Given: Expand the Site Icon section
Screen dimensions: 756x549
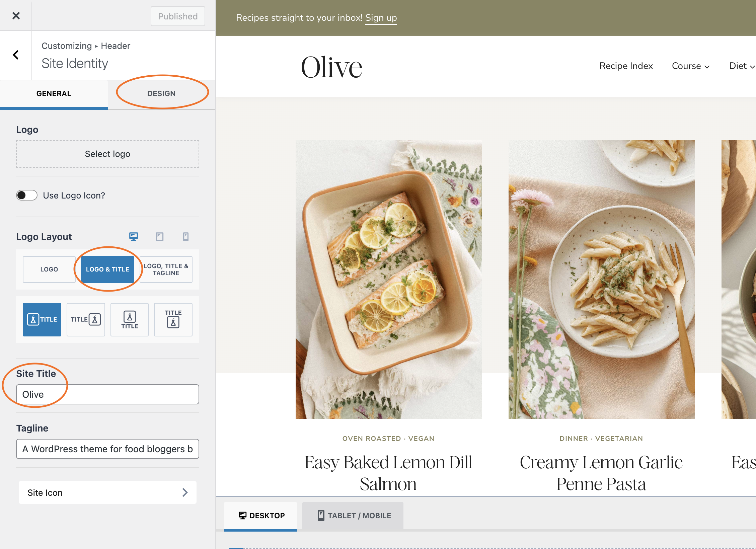Looking at the screenshot, I should click(x=107, y=492).
